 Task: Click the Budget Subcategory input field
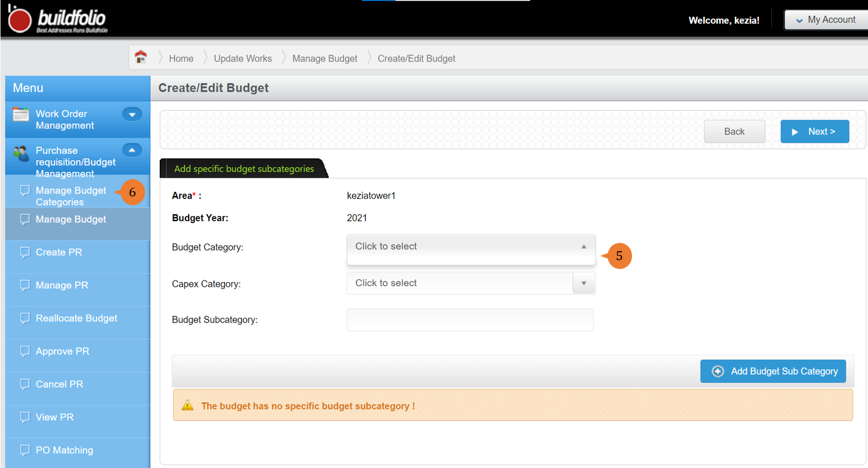[470, 320]
